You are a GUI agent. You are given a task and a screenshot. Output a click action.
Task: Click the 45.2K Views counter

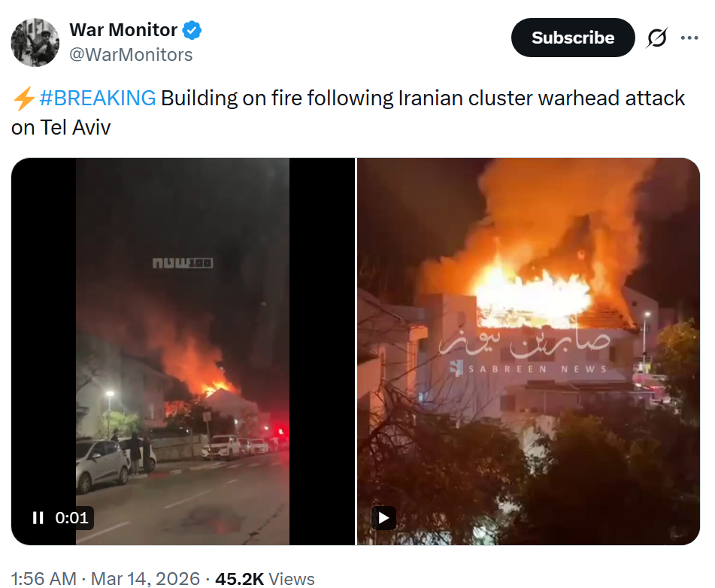pyautogui.click(x=265, y=579)
